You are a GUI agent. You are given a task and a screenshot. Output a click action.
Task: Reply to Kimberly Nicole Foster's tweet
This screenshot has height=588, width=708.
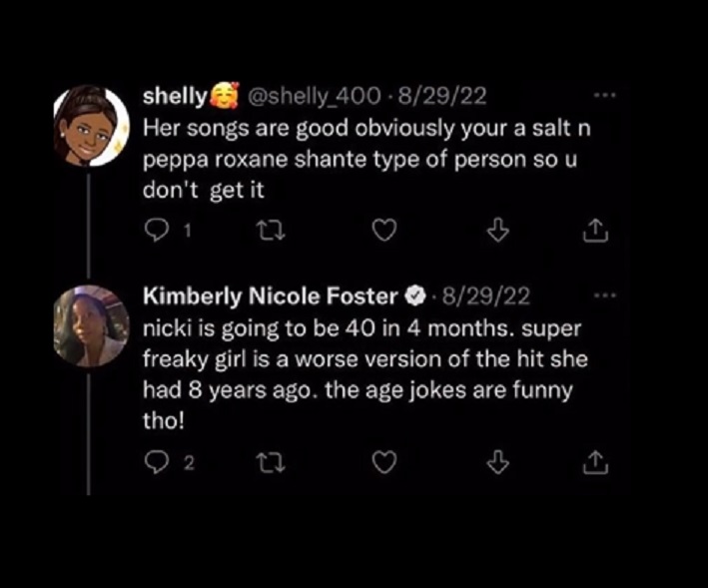pyautogui.click(x=155, y=462)
